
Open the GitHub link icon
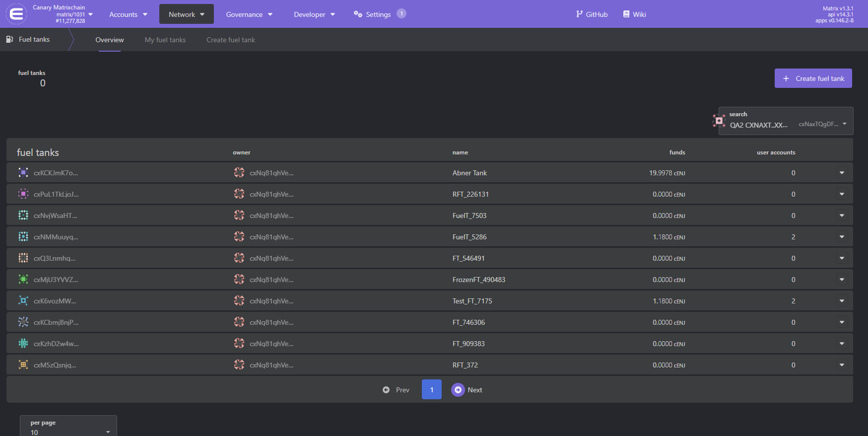[x=579, y=14]
